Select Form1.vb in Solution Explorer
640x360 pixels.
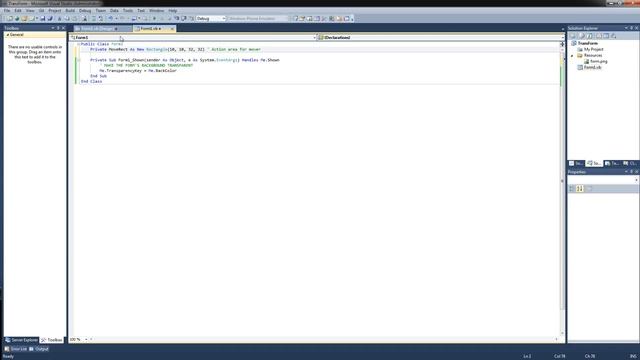pyautogui.click(x=592, y=68)
